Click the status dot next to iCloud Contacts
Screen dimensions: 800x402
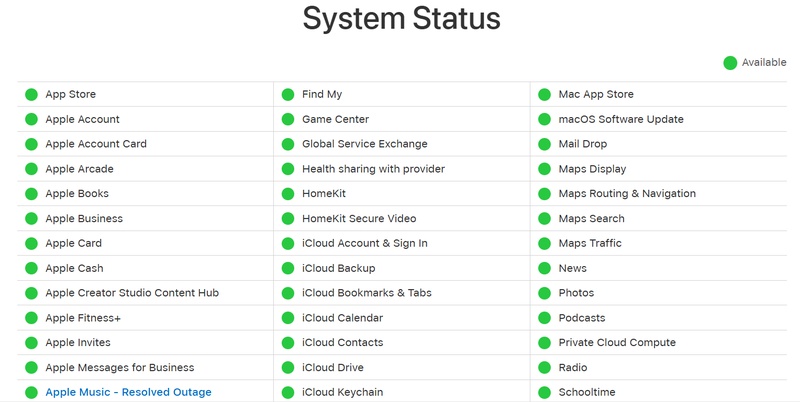(x=288, y=342)
